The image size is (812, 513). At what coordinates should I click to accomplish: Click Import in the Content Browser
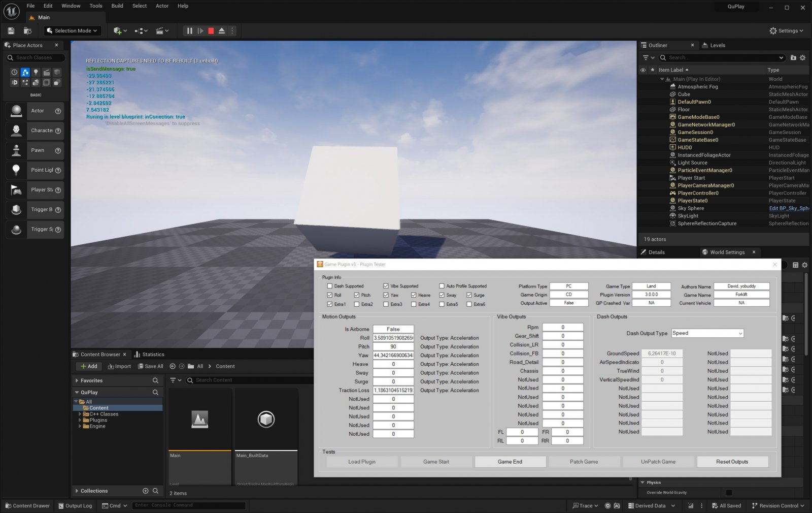click(120, 366)
